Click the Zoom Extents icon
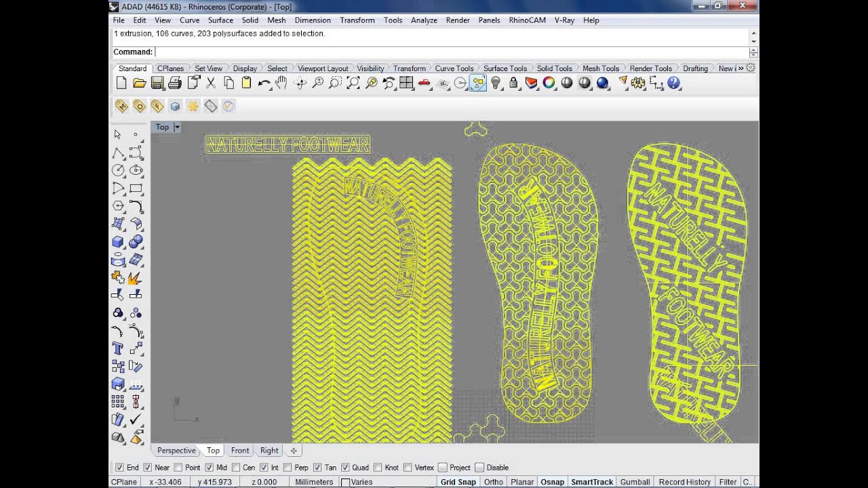 [x=353, y=83]
